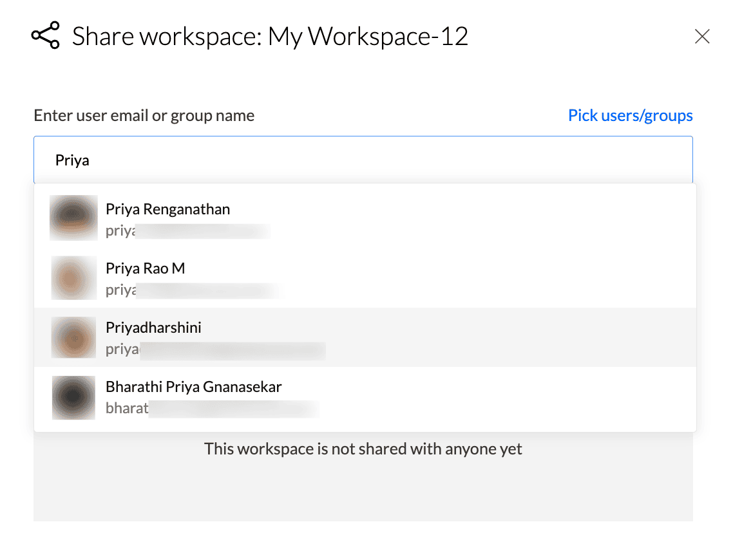Focus the user email or group input
Viewport: 733px width, 560px height.
(x=363, y=160)
